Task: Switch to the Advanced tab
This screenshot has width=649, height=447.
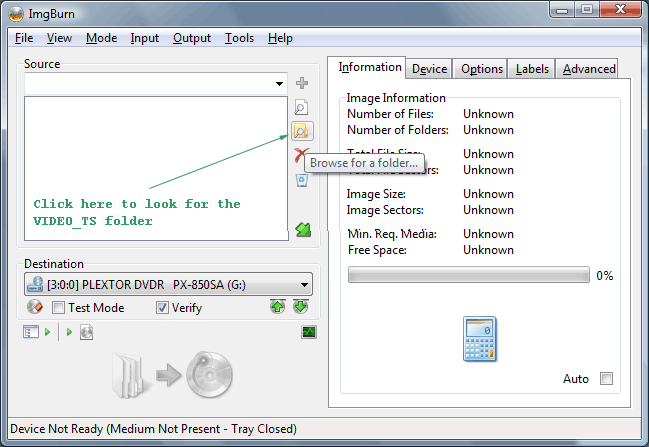Action: click(588, 69)
